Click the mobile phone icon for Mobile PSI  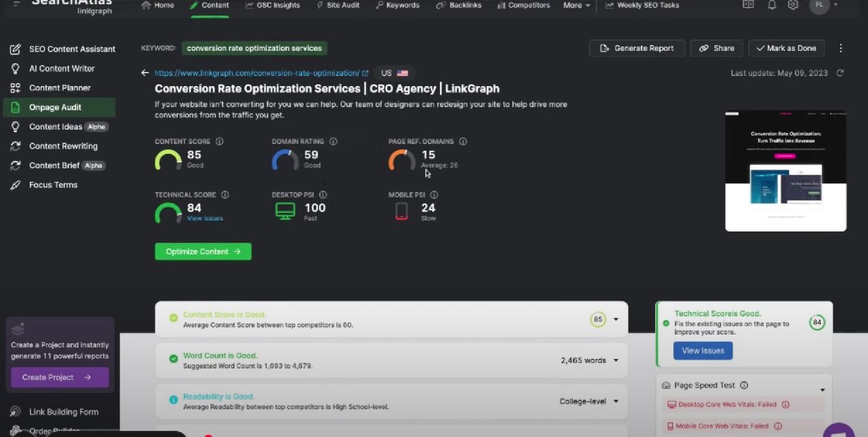tap(401, 212)
